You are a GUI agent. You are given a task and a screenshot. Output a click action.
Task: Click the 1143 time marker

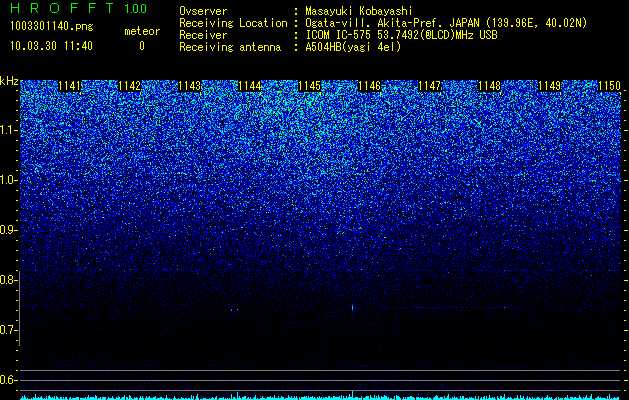tap(189, 86)
